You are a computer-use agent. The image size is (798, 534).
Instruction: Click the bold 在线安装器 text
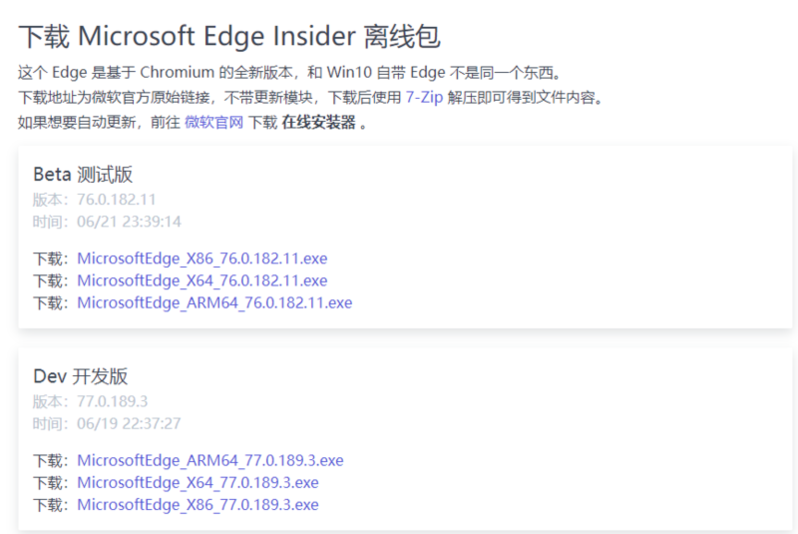click(x=318, y=123)
